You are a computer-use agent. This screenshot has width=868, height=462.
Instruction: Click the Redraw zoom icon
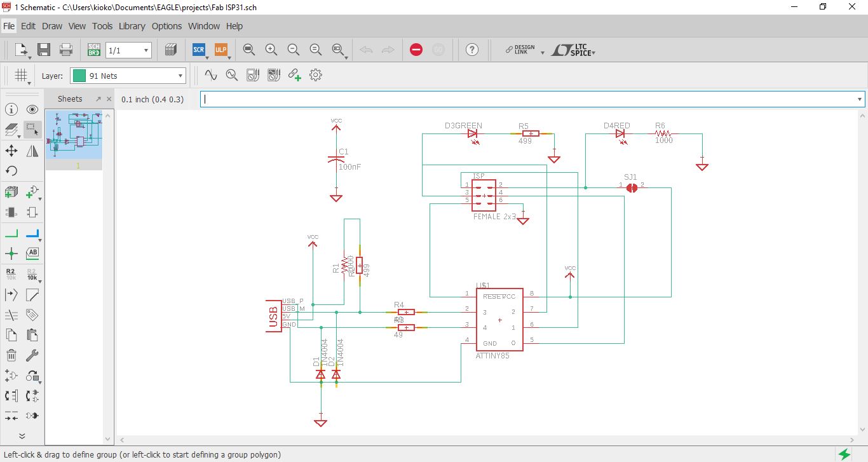[x=316, y=50]
